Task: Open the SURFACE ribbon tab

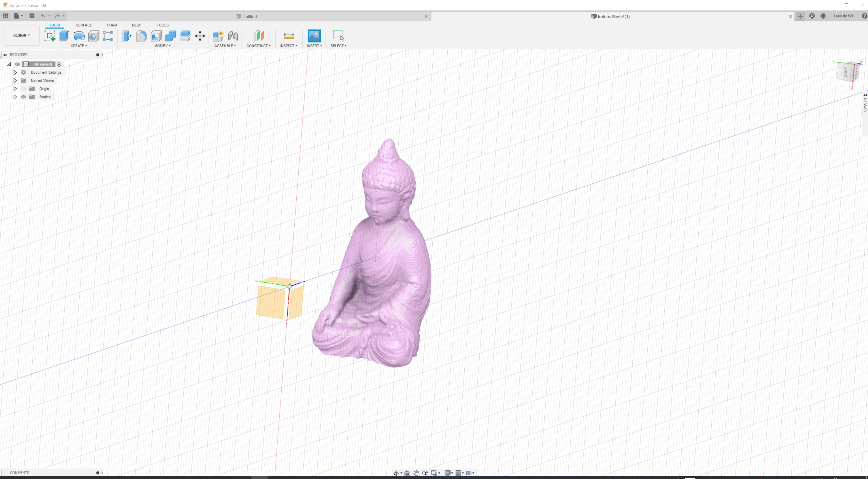Action: pos(84,25)
